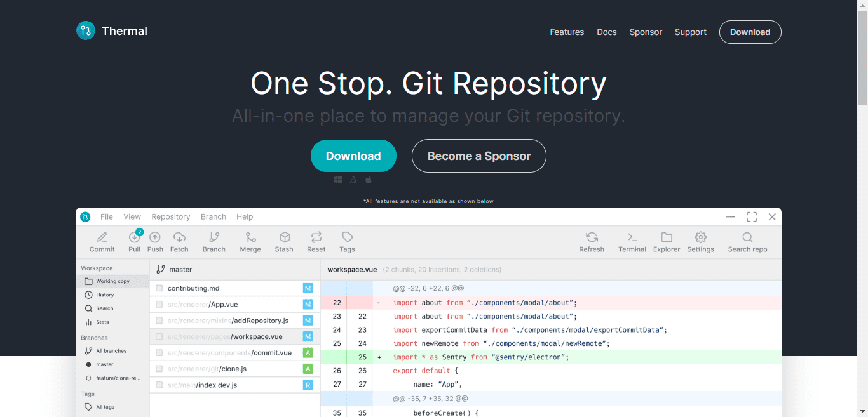Open the Branch menu
This screenshot has width=868, height=417.
click(x=214, y=216)
